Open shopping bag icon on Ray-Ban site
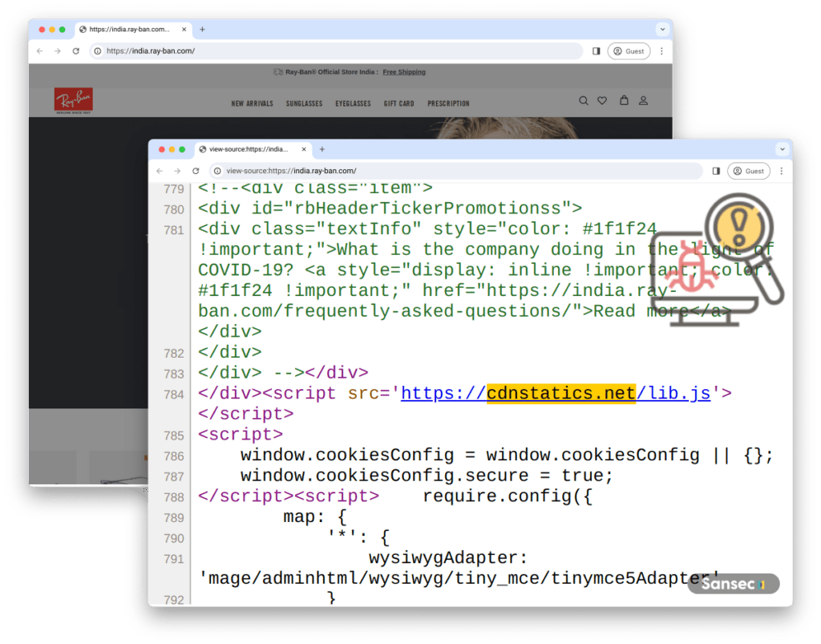Screen dimensions: 821x644 pyautogui.click(x=624, y=100)
